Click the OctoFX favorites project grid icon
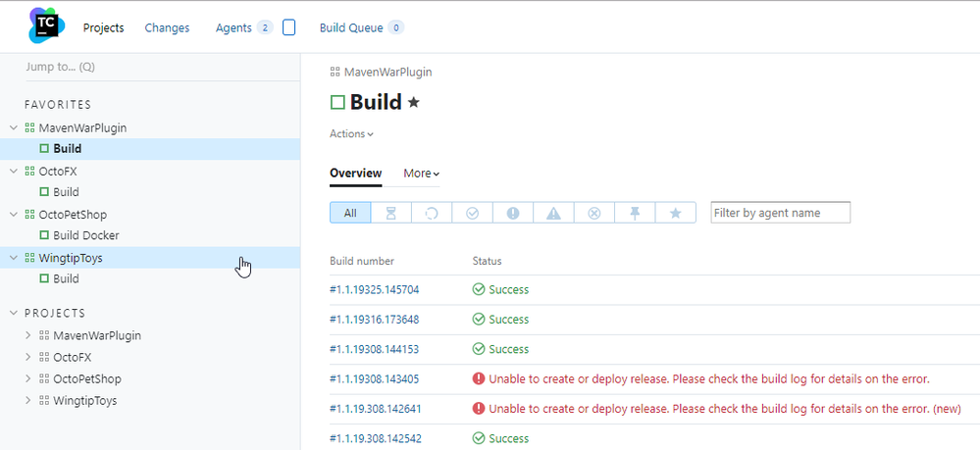The height and width of the screenshot is (450, 980). coord(29,172)
